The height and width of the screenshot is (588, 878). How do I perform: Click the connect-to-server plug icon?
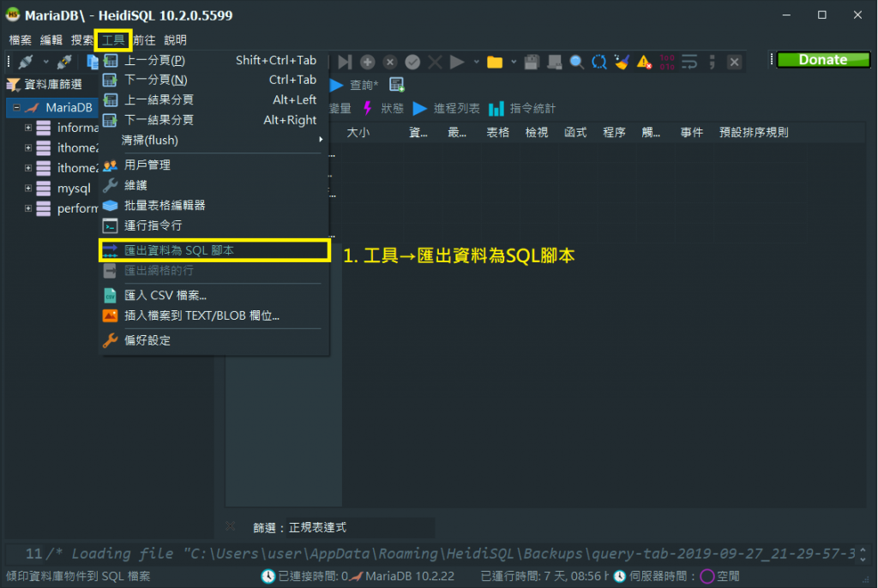(26, 62)
